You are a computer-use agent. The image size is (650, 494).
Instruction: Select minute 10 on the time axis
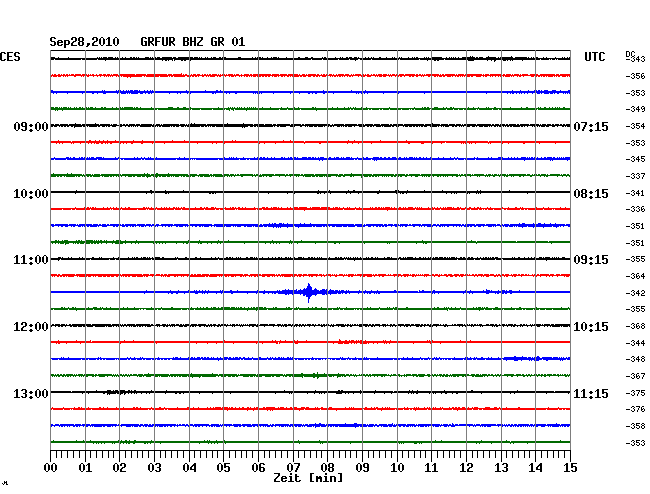point(397,468)
